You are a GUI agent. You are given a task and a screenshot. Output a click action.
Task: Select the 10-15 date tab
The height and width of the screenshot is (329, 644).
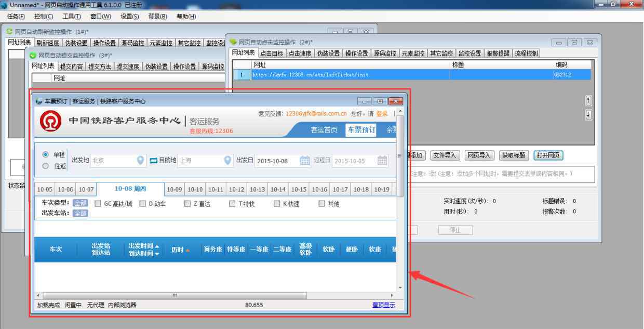pos(299,190)
